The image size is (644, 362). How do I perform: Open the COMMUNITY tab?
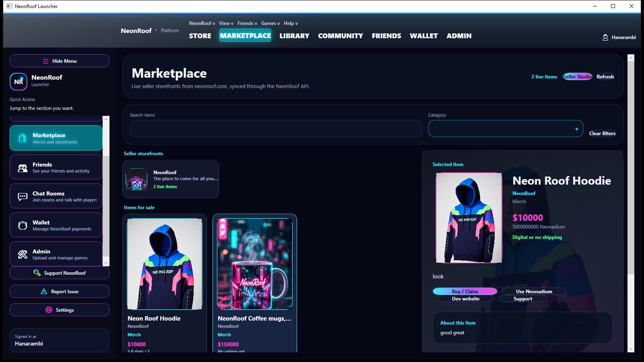(x=341, y=36)
